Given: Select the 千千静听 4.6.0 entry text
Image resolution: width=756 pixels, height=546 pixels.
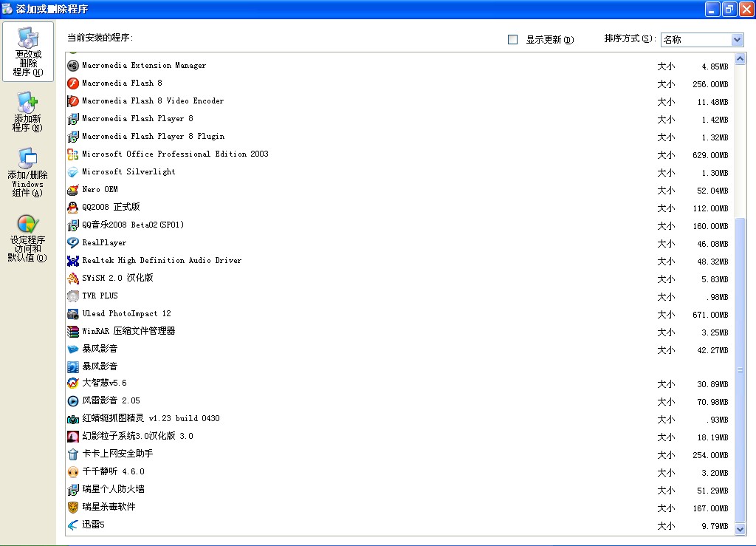Looking at the screenshot, I should click(x=113, y=471).
